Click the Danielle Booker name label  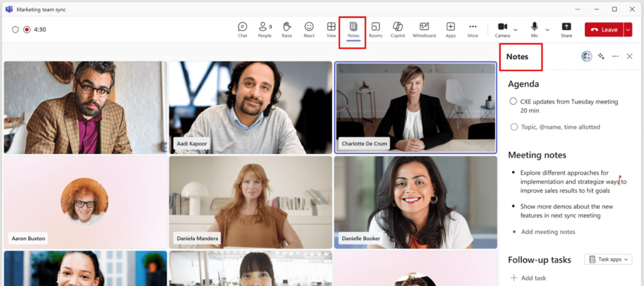pyautogui.click(x=361, y=238)
